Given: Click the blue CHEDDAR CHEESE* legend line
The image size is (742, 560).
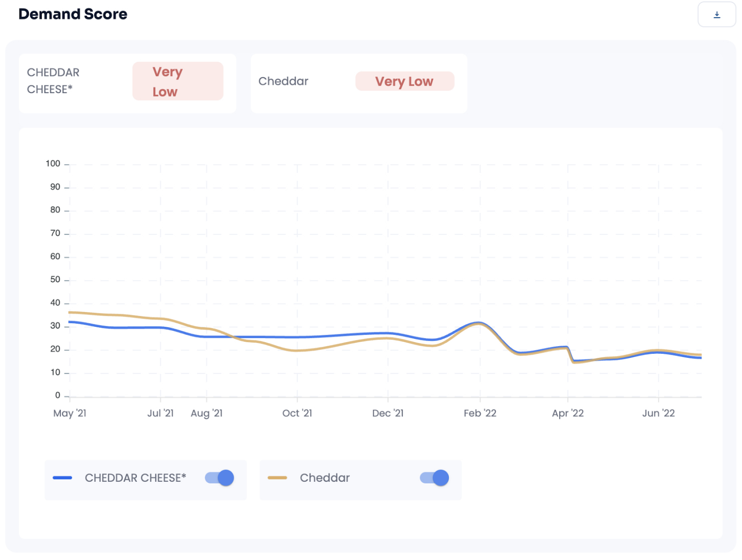Looking at the screenshot, I should point(62,477).
